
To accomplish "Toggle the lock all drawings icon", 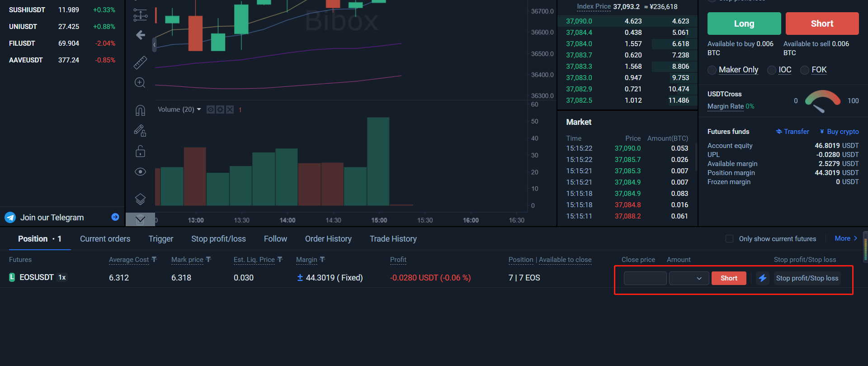I will tap(140, 151).
